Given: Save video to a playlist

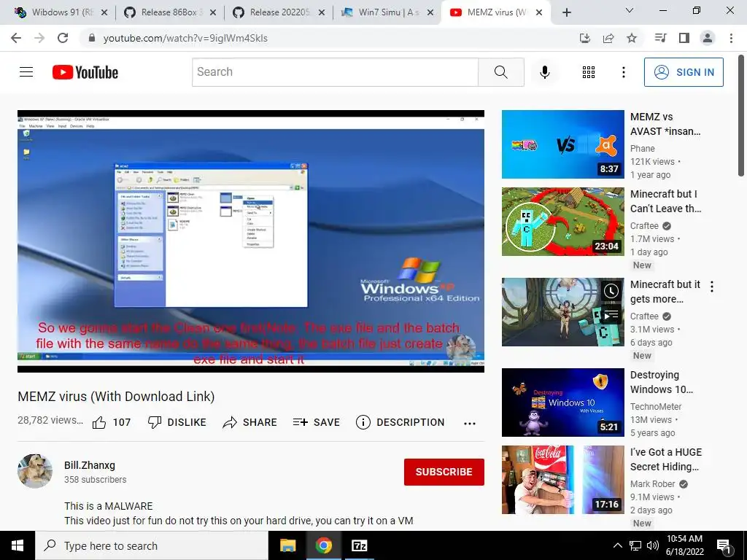Looking at the screenshot, I should (x=317, y=422).
